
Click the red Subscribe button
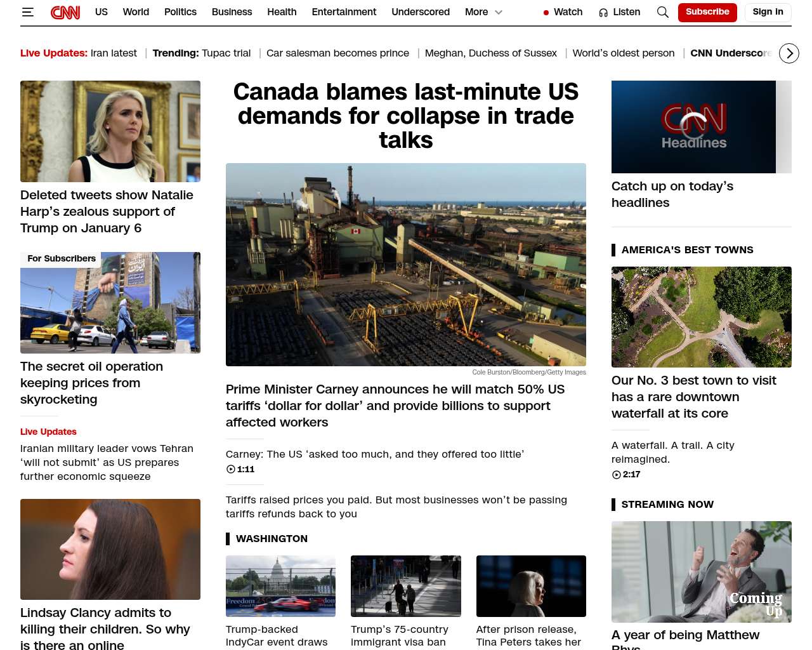click(x=707, y=12)
